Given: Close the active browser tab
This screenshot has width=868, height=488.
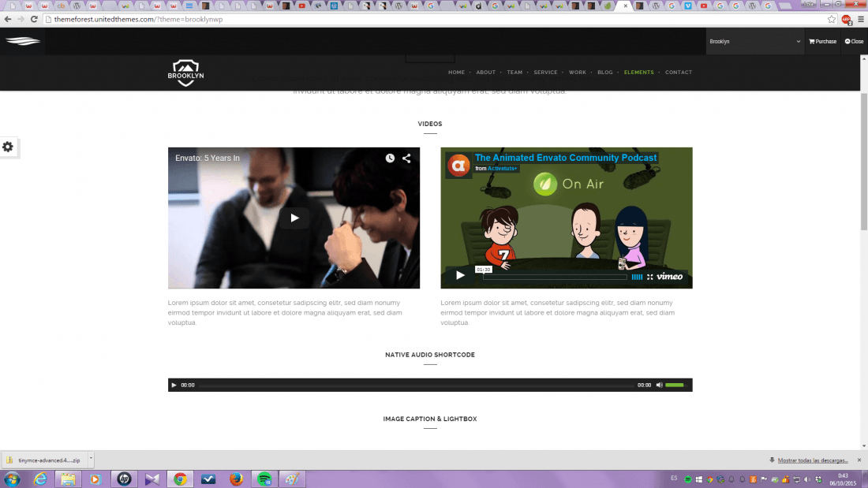Looking at the screenshot, I should 626,6.
